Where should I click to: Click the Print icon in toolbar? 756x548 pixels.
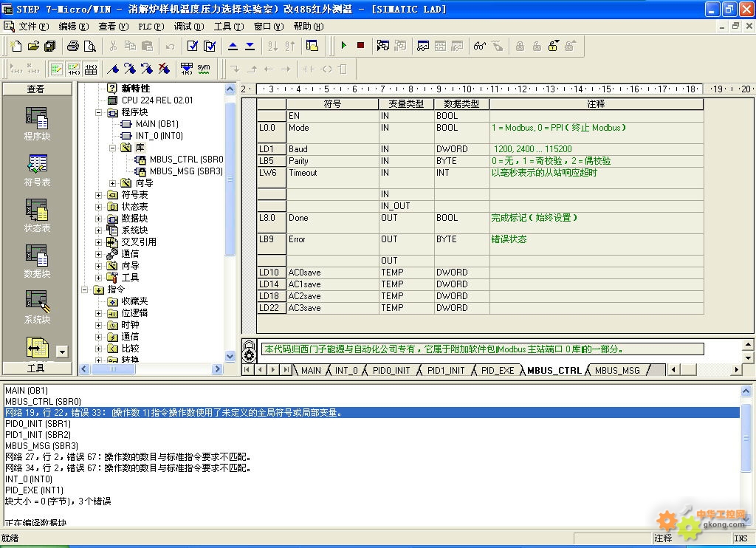[73, 46]
